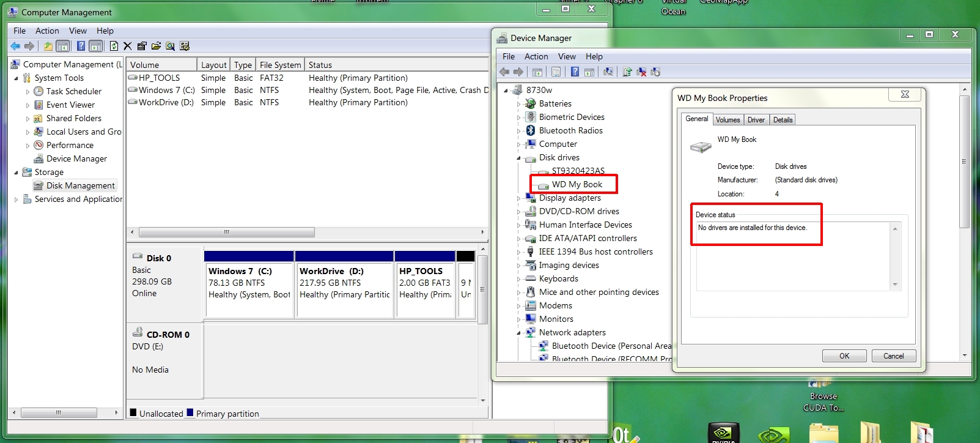The image size is (980, 443).
Task: Click Uninstall device icon in Device Manager
Action: (641, 72)
